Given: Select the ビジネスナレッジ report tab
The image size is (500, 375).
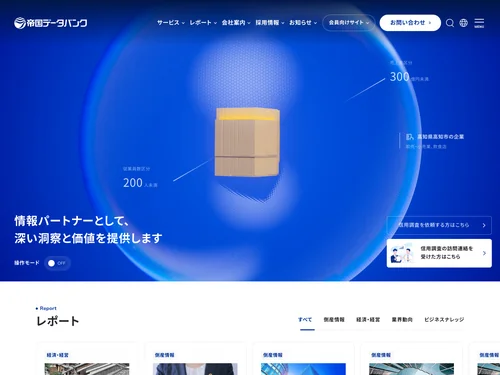Looking at the screenshot, I should (444, 320).
